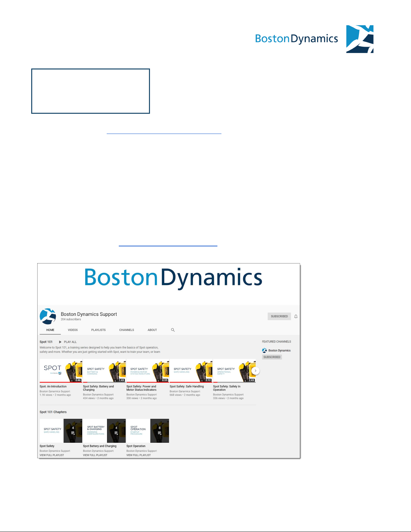Image resolution: width=411 pixels, height=532 pixels.
Task: Open VIEW FULL PLAYLIST under Spot Operation
Action: point(139,455)
